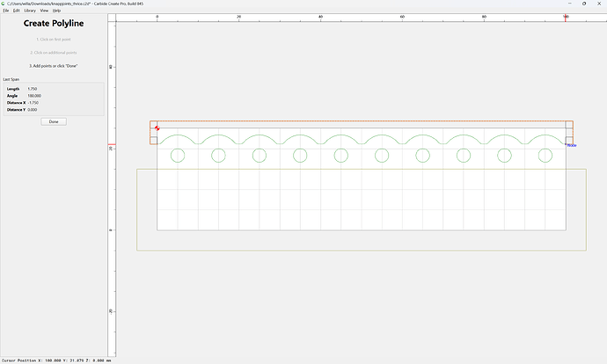Open the View menu
This screenshot has width=607, height=364.
tap(44, 11)
